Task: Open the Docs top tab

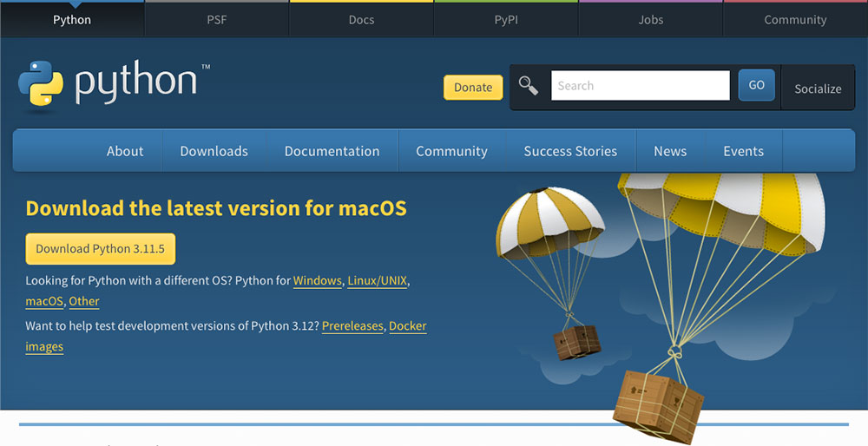Action: [361, 20]
